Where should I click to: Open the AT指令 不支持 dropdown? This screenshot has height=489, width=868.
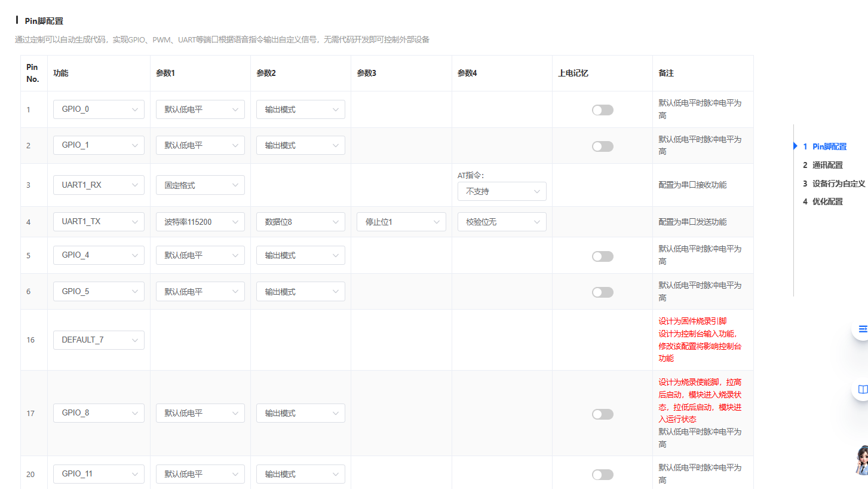[501, 191]
